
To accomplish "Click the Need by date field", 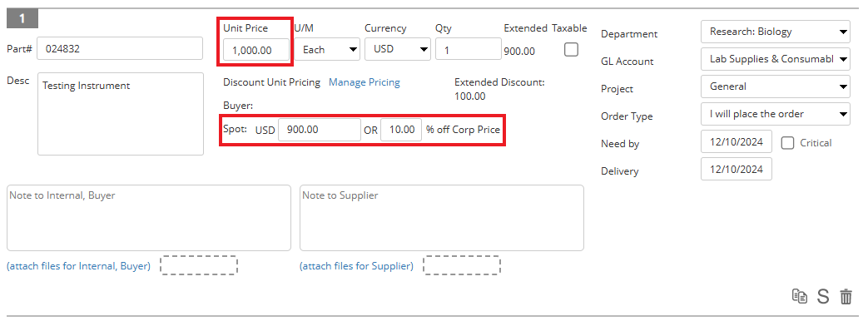I will tap(737, 141).
